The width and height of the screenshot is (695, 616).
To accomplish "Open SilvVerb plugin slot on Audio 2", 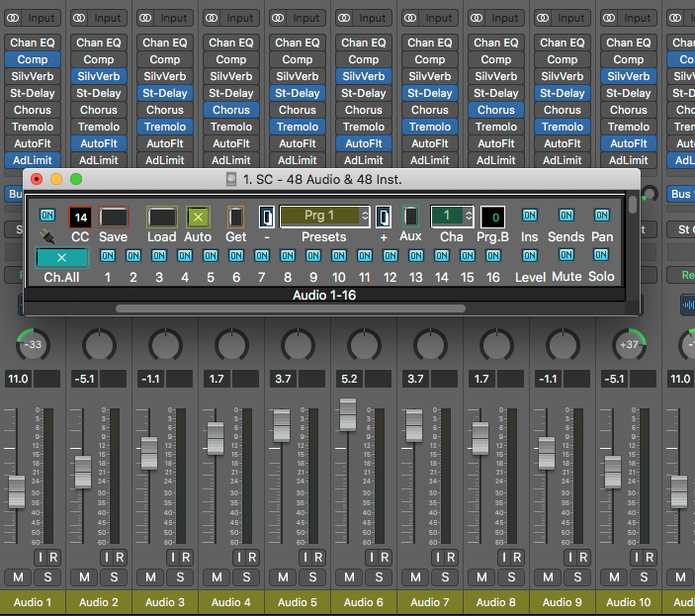I will 99,76.
